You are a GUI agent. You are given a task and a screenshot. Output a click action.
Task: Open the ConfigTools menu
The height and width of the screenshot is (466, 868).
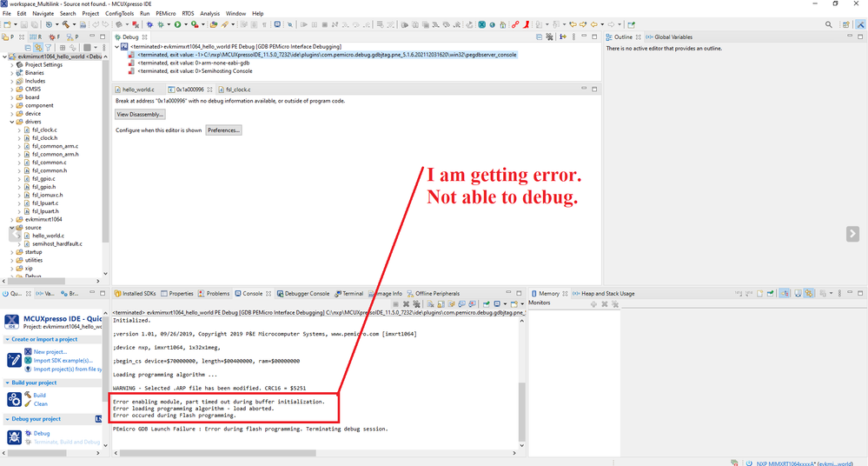tap(119, 13)
